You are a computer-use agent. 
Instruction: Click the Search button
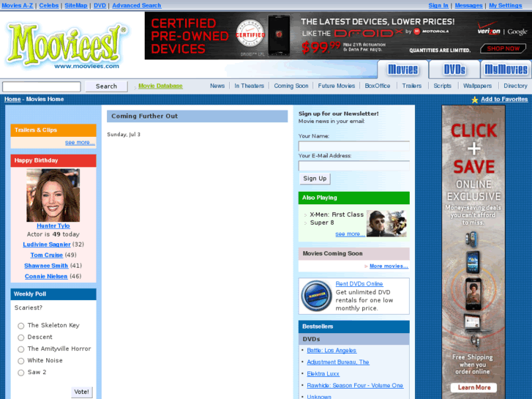tap(106, 86)
